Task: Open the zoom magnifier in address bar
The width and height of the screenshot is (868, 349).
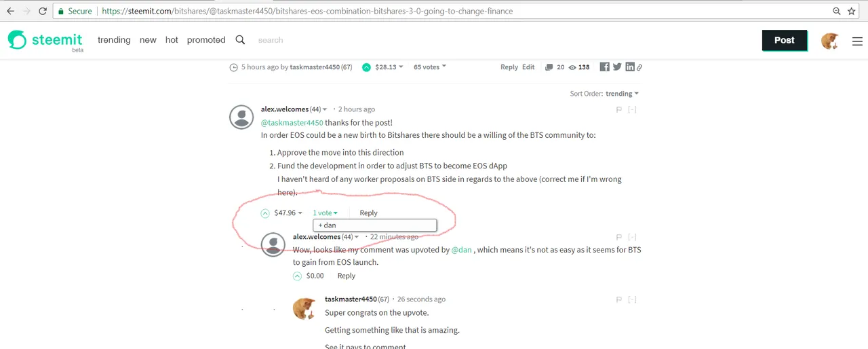Action: tap(837, 12)
